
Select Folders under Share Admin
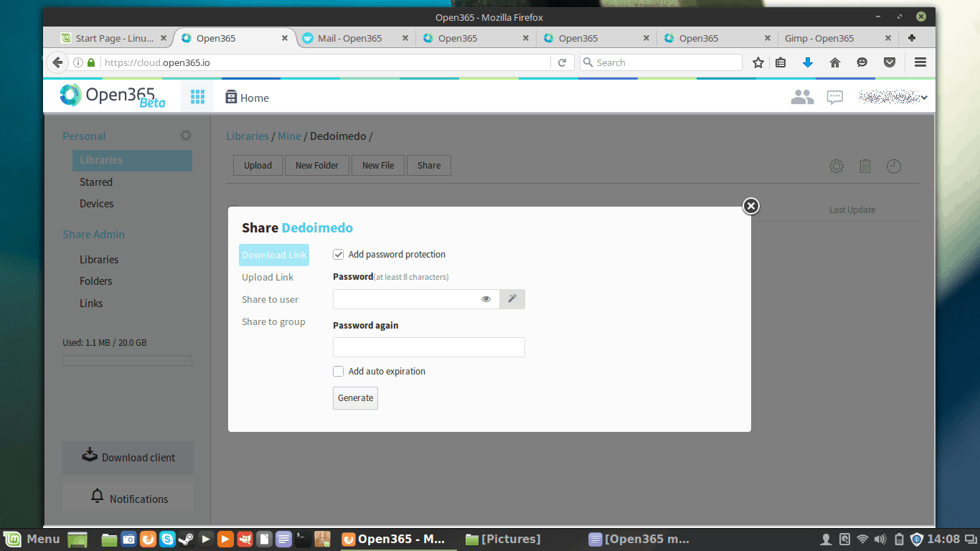[96, 281]
